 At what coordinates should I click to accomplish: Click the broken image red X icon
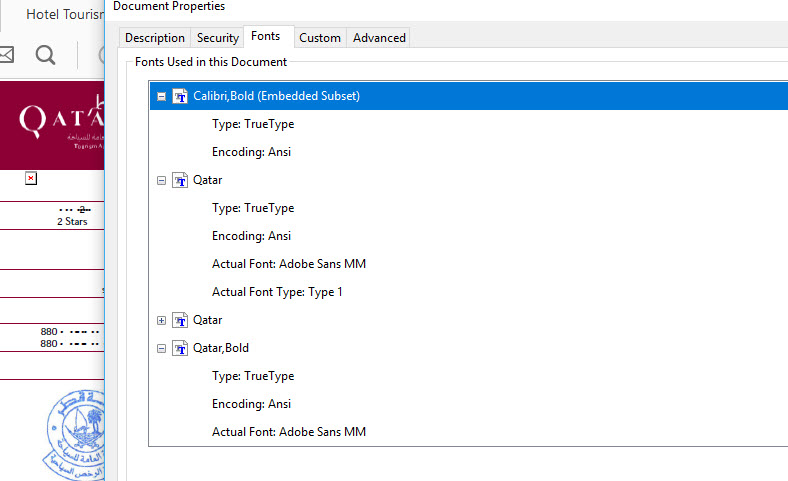(x=31, y=178)
